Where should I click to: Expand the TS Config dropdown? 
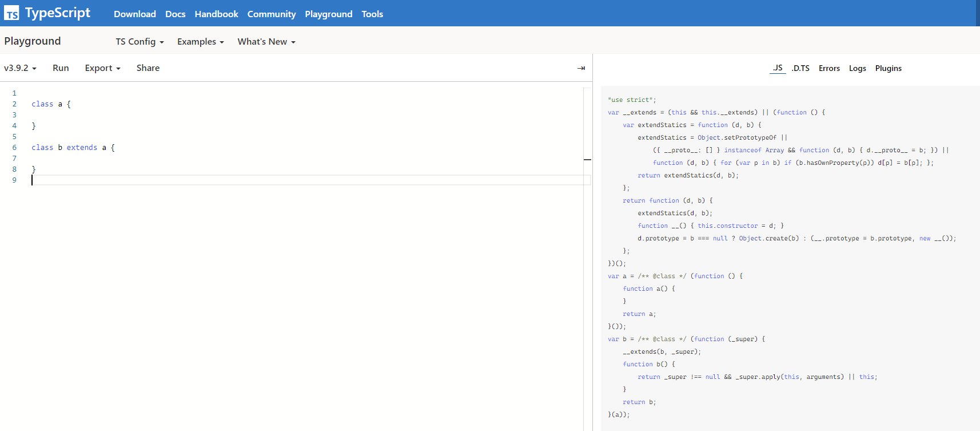140,42
